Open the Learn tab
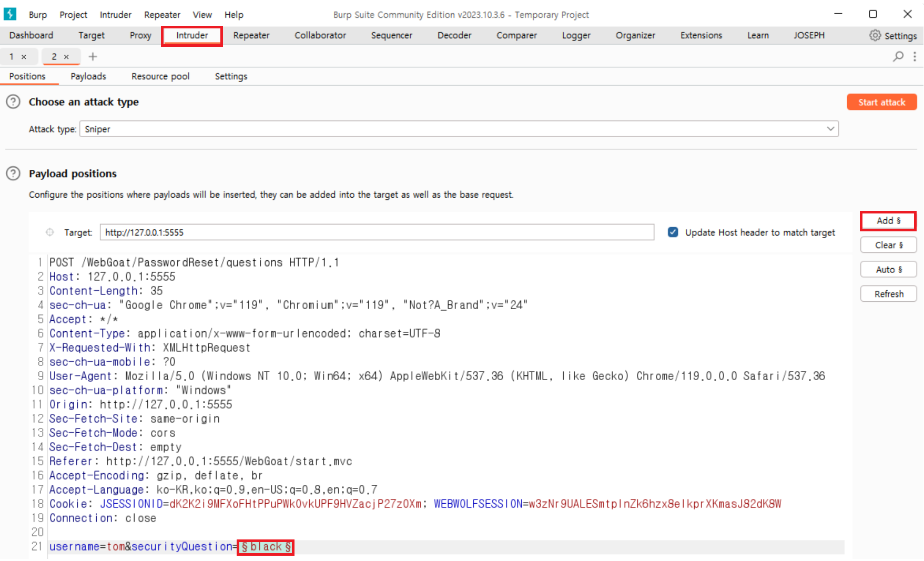The width and height of the screenshot is (924, 561). click(x=758, y=35)
